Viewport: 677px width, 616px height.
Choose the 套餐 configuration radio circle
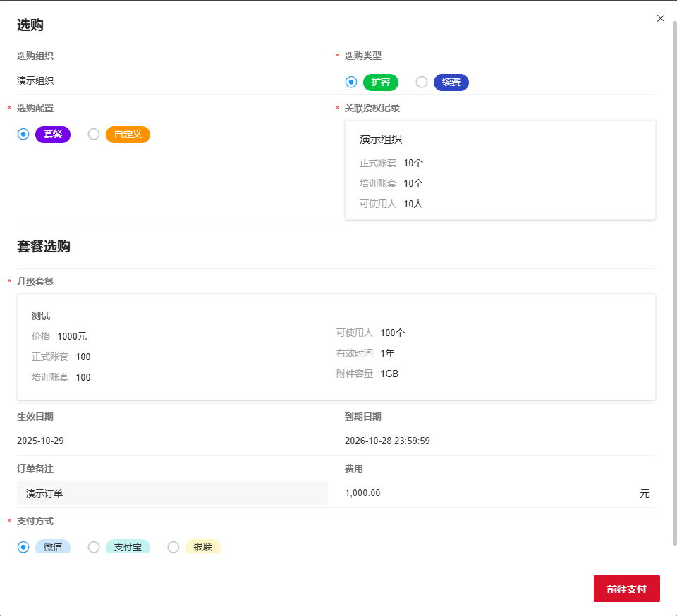[x=23, y=134]
